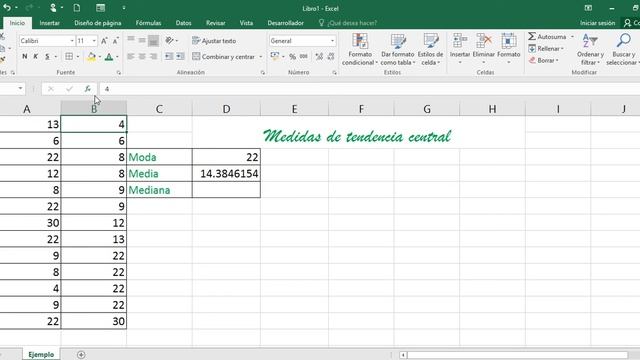
Task: Open Ordenar y filtrar menu
Action: click(590, 49)
